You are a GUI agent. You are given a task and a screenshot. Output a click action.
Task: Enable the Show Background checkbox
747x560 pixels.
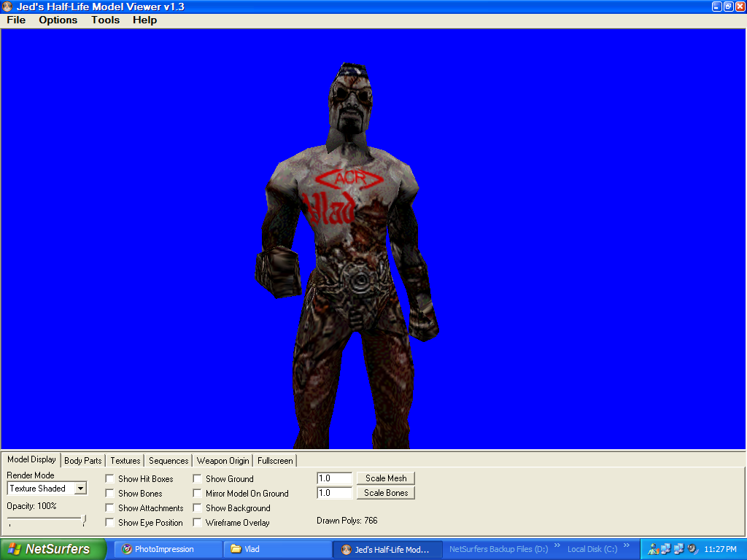coord(197,508)
